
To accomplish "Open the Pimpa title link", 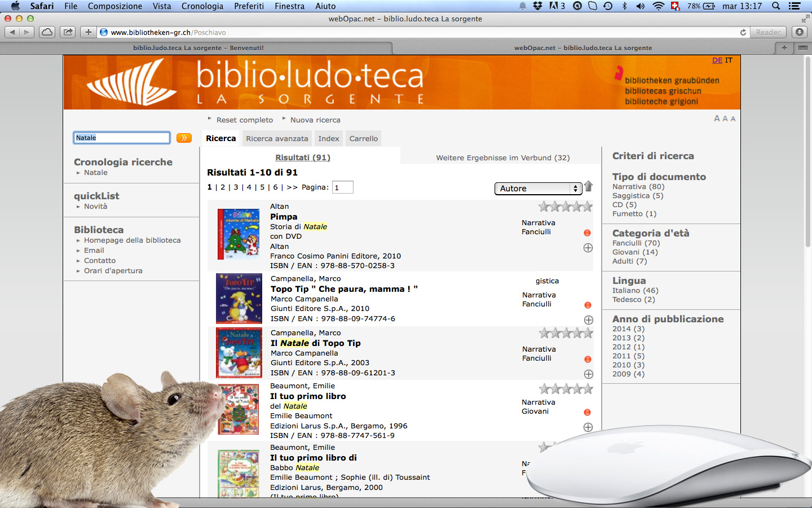I will [x=284, y=217].
